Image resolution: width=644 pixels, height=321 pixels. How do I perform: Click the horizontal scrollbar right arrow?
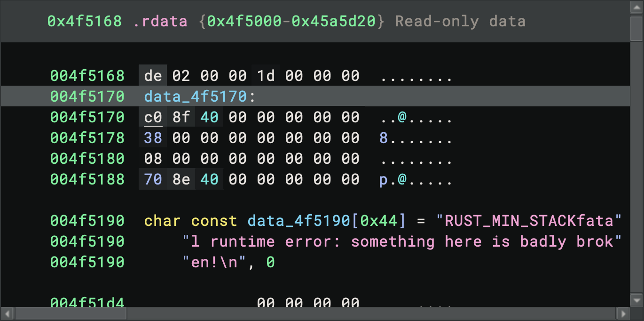point(622,313)
